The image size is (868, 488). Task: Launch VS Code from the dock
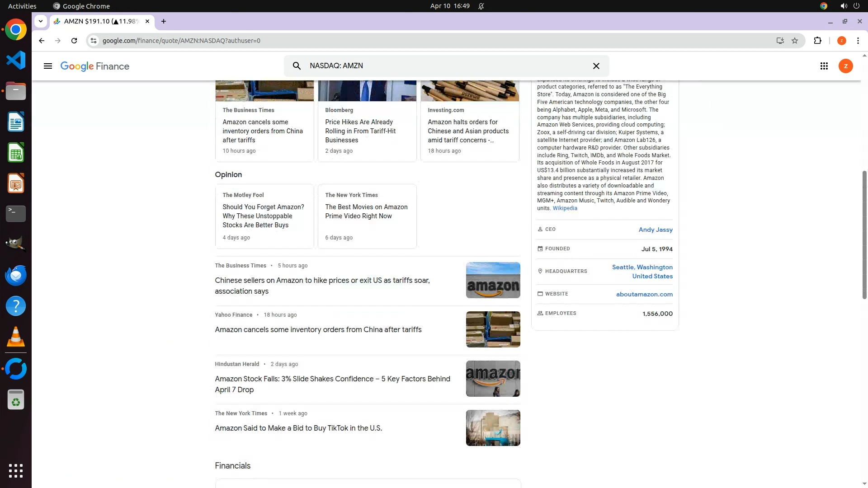(16, 61)
